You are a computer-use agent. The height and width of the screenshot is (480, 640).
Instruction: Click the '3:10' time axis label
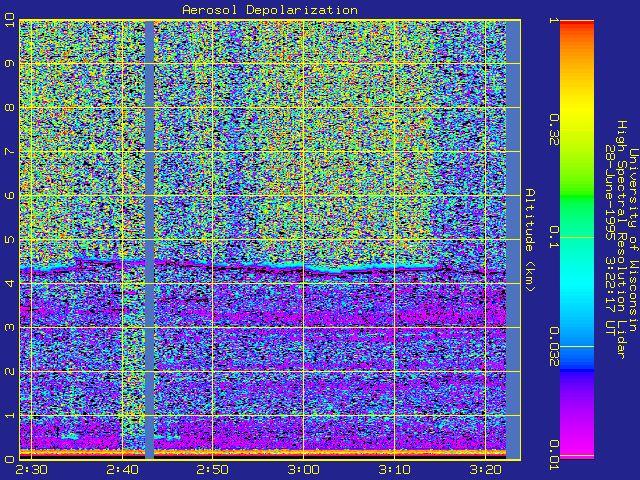point(394,470)
